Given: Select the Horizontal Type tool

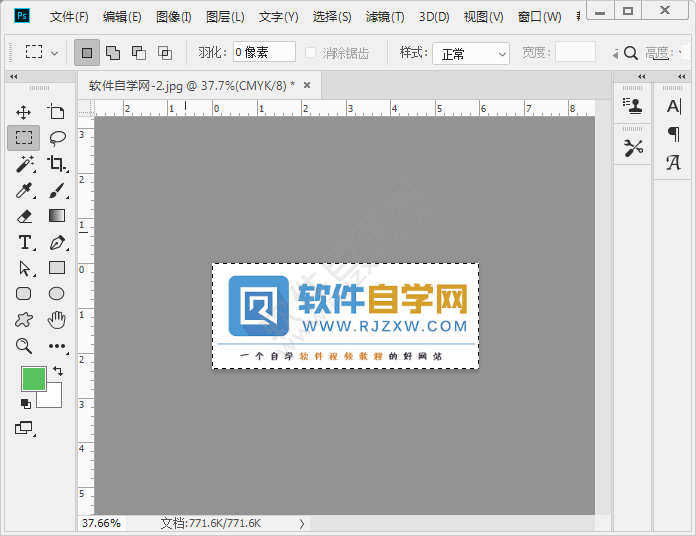Looking at the screenshot, I should [25, 242].
